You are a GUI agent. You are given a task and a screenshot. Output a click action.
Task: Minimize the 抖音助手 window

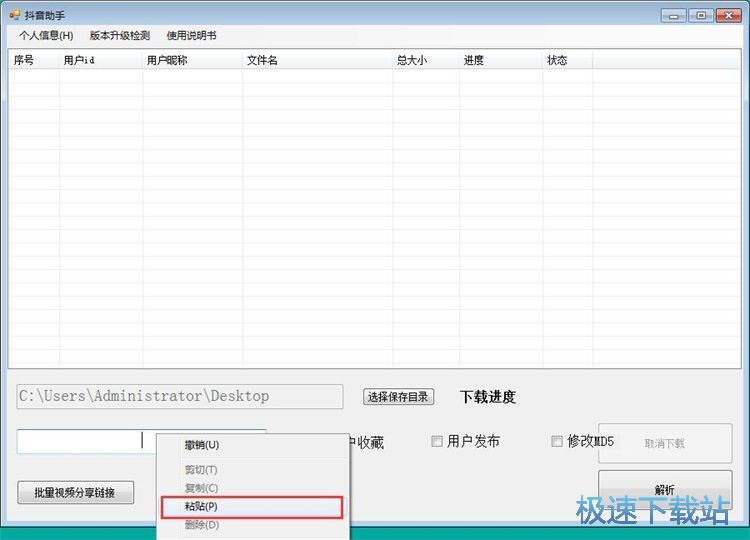coord(674,16)
